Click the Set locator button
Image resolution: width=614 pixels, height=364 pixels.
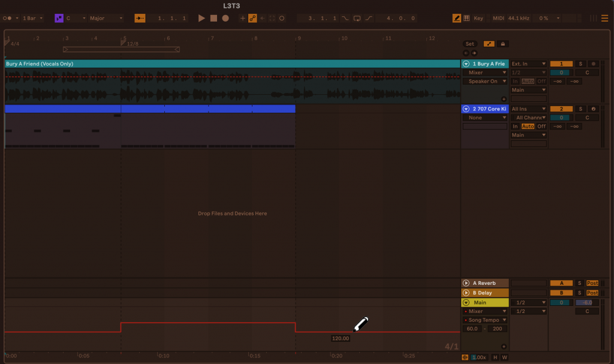click(x=469, y=44)
